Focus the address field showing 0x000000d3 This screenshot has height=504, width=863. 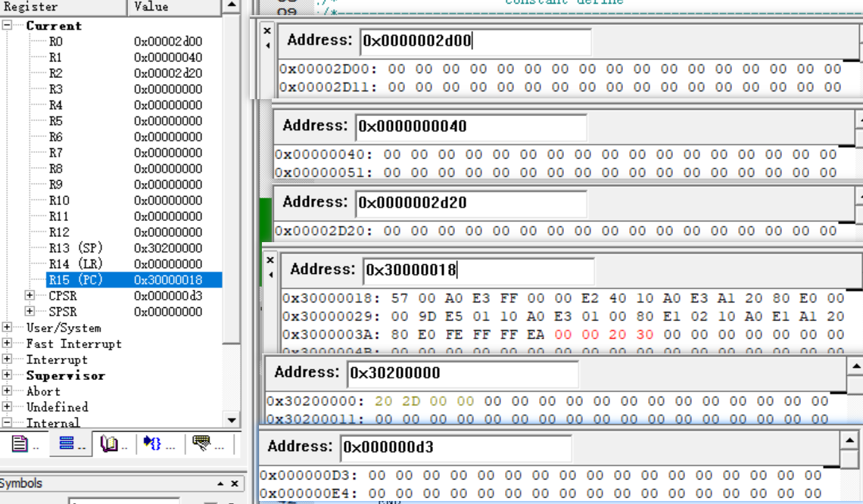456,447
